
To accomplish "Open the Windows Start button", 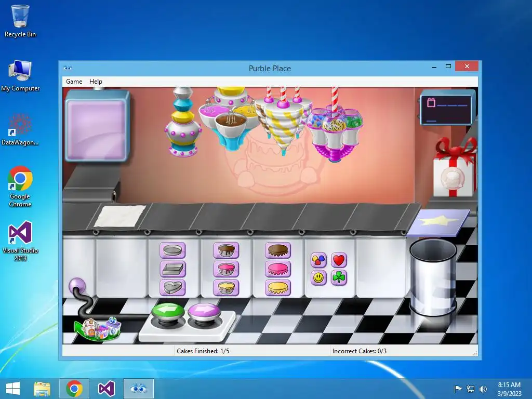I will (x=13, y=389).
